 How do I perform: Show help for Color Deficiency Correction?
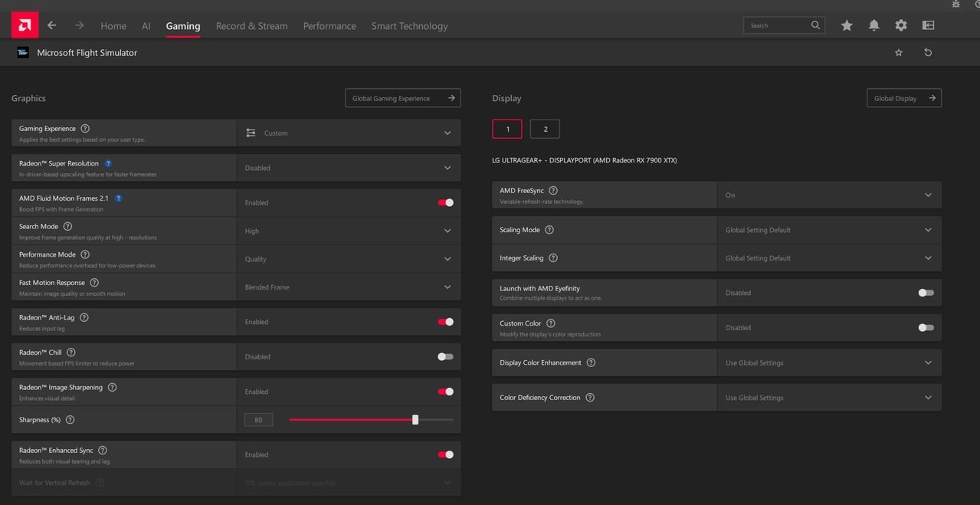pyautogui.click(x=590, y=398)
